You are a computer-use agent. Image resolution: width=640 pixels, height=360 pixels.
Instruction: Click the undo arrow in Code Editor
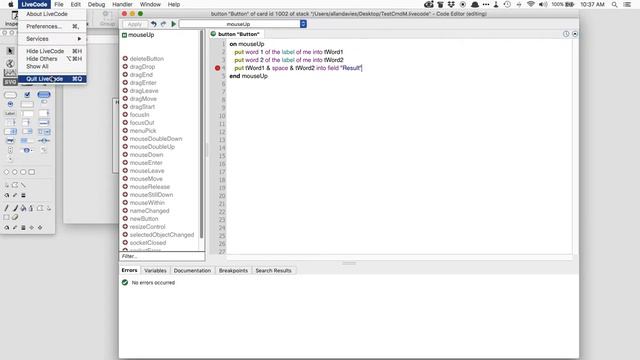[x=153, y=24]
